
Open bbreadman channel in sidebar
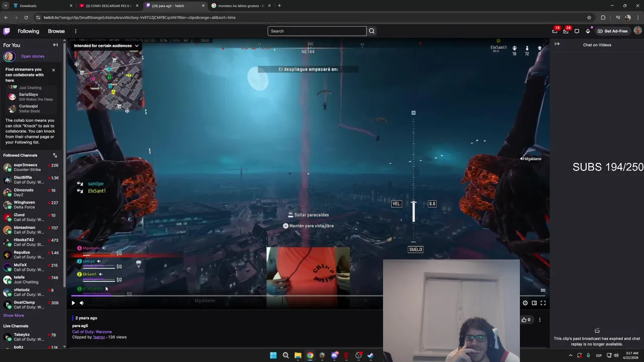(x=31, y=230)
